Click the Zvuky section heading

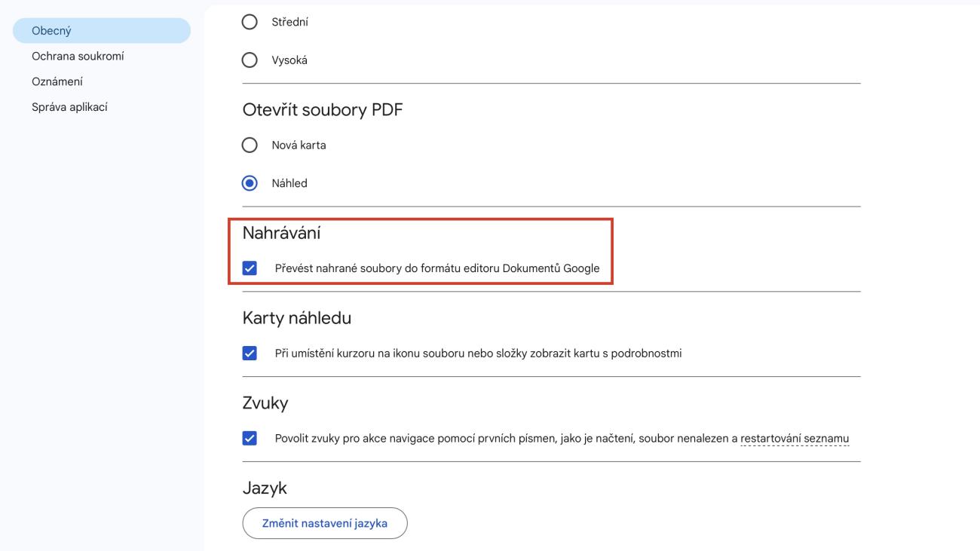(265, 403)
